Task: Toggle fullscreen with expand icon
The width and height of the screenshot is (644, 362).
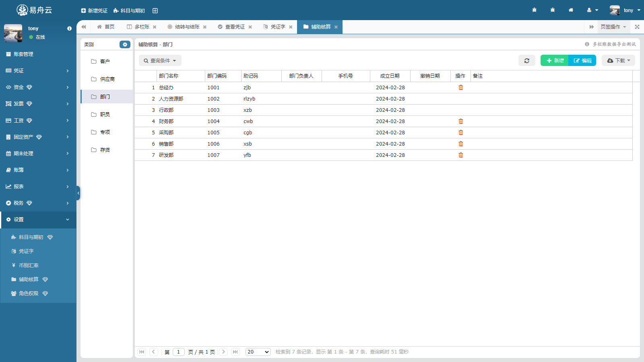Action: pyautogui.click(x=637, y=27)
